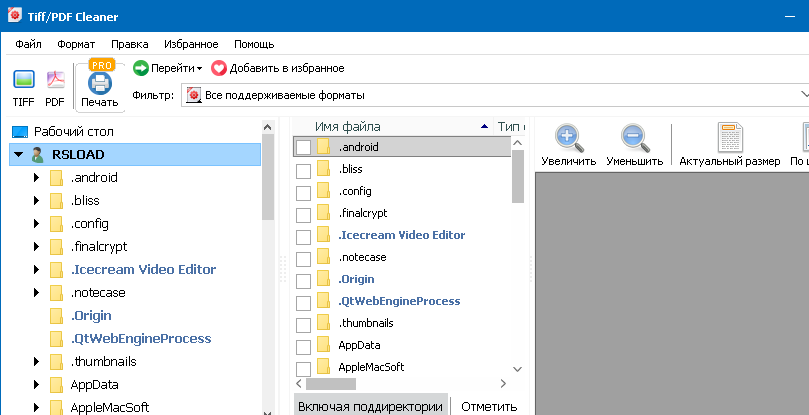Select the PDF format icon
The image size is (809, 415).
(x=55, y=80)
